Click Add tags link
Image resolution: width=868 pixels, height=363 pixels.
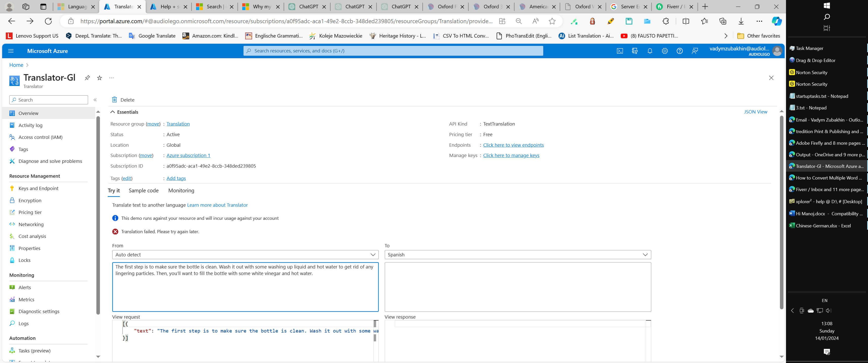click(x=176, y=178)
